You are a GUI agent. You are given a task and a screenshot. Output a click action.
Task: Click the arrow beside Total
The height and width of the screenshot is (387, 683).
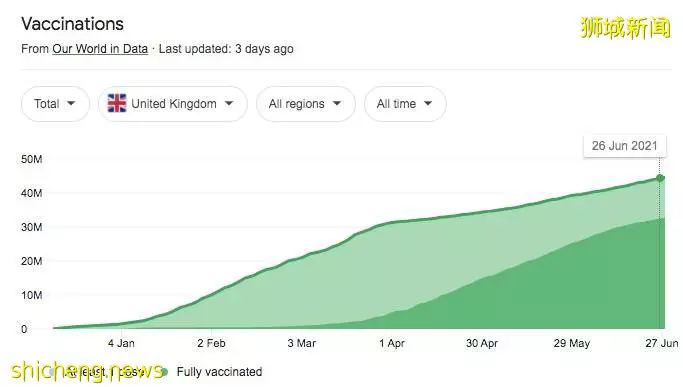71,104
